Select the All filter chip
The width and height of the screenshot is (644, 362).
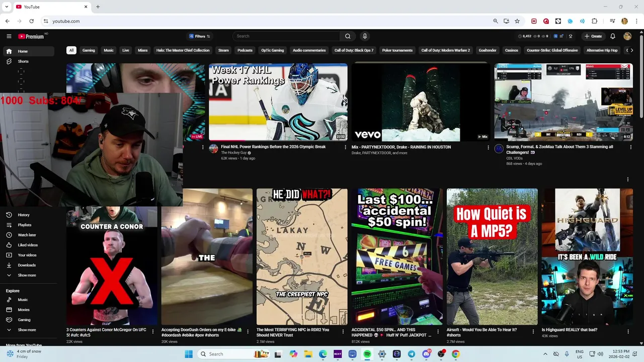click(71, 50)
